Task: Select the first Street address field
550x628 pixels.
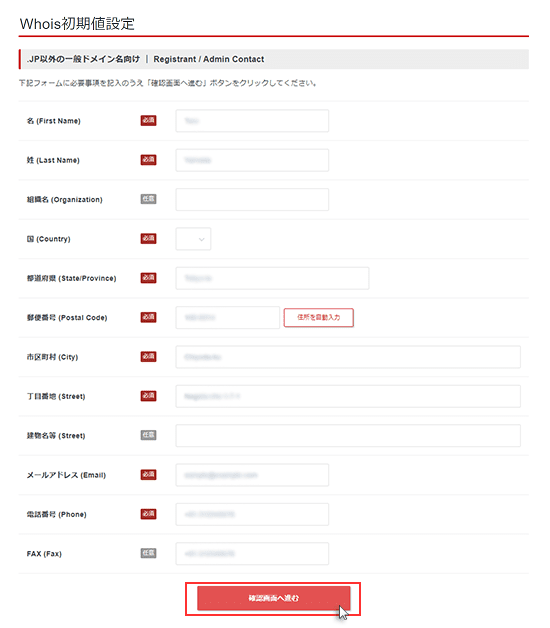Action: point(348,396)
